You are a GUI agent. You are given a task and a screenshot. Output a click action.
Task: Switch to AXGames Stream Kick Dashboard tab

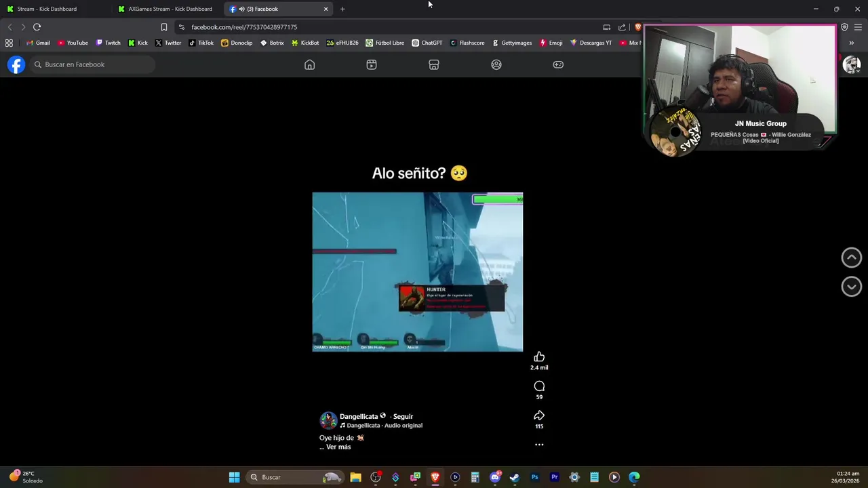[x=167, y=9]
